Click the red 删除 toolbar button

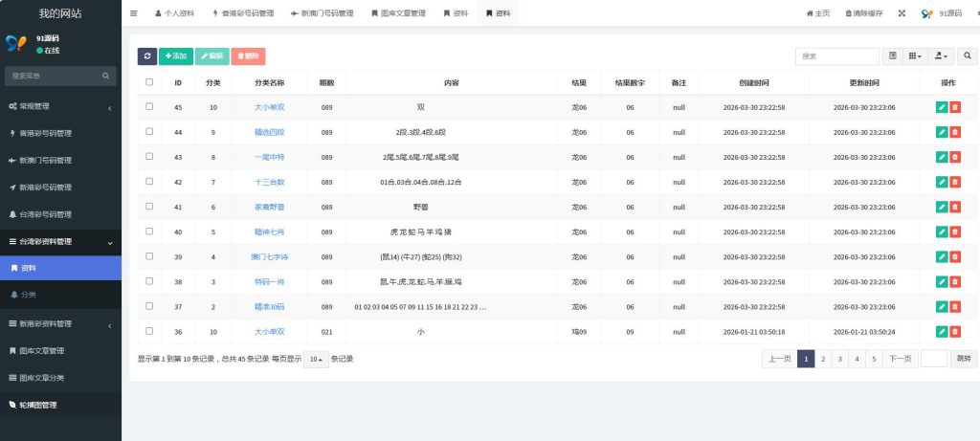click(248, 56)
